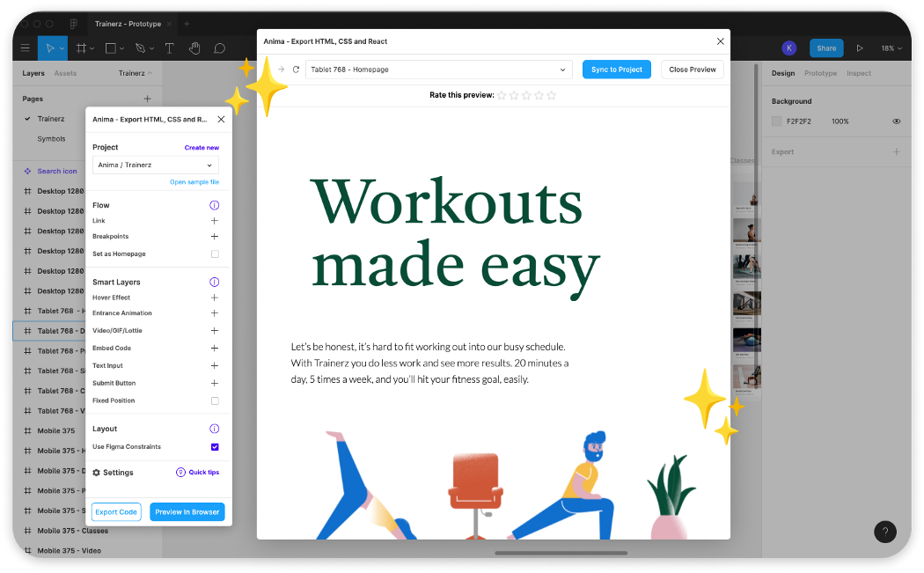Switch to the Assets tab

point(65,73)
